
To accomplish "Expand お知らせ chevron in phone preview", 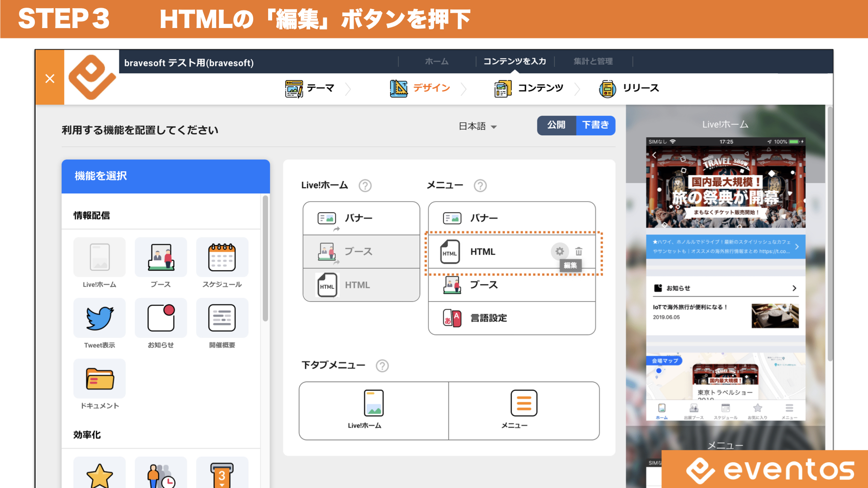I will coord(794,288).
